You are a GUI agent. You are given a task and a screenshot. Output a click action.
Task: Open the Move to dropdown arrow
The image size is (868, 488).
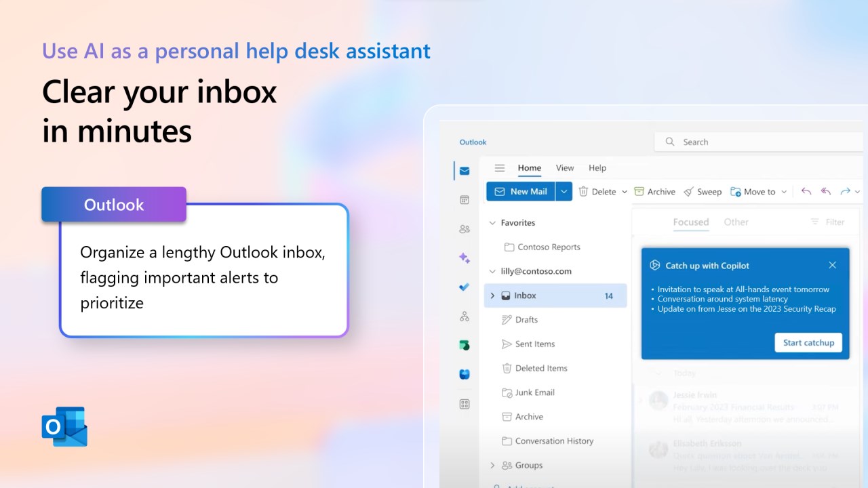(x=785, y=192)
